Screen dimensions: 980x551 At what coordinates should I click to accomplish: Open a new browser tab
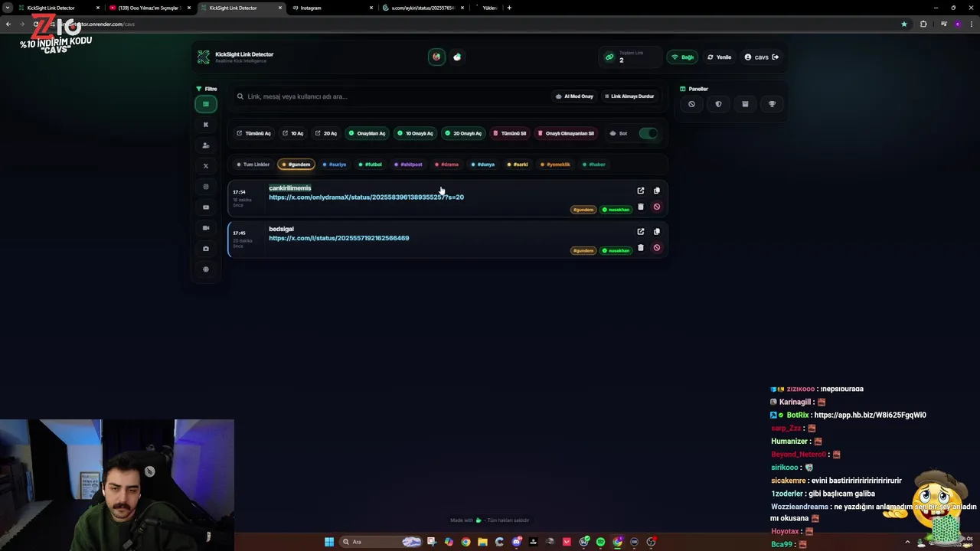click(x=509, y=8)
